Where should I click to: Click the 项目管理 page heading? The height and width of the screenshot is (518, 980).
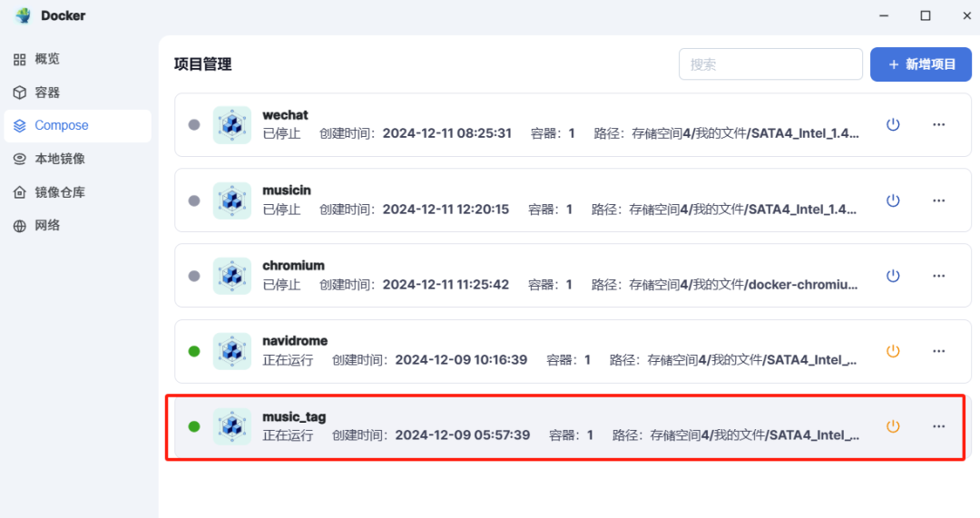[x=202, y=64]
